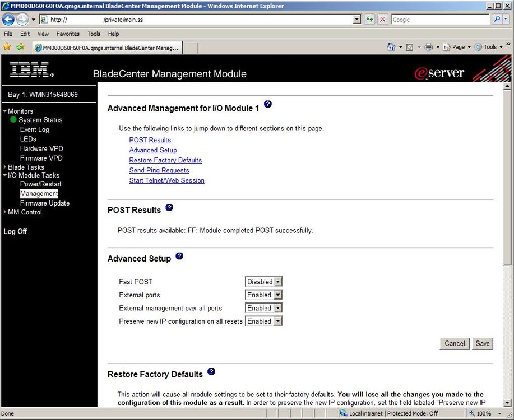Expand the MM Control section
The height and width of the screenshot is (420, 514).
tap(5, 212)
